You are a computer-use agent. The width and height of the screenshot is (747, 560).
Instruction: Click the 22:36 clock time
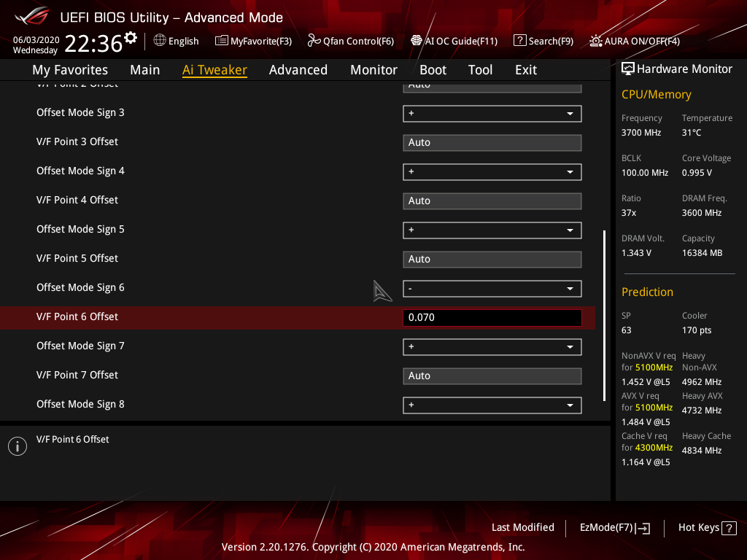coord(93,43)
